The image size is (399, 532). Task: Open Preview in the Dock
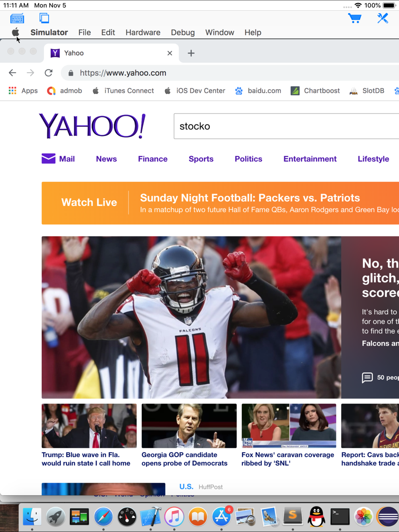pos(245,517)
